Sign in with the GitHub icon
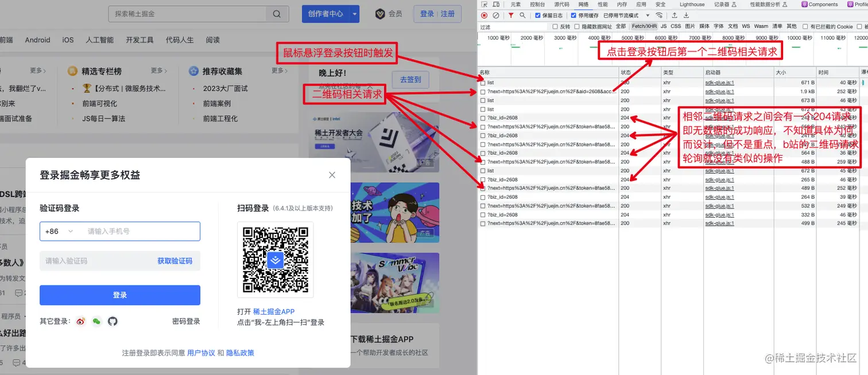 click(113, 321)
